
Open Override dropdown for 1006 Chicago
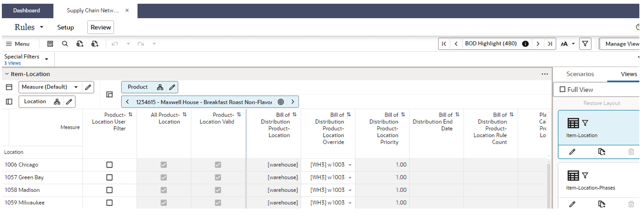point(350,165)
